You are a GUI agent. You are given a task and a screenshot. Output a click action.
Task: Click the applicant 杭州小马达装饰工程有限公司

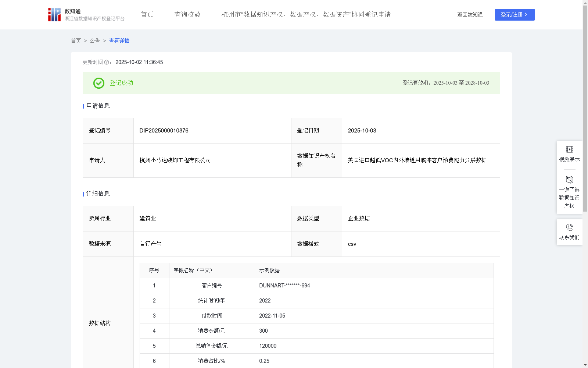coord(175,160)
